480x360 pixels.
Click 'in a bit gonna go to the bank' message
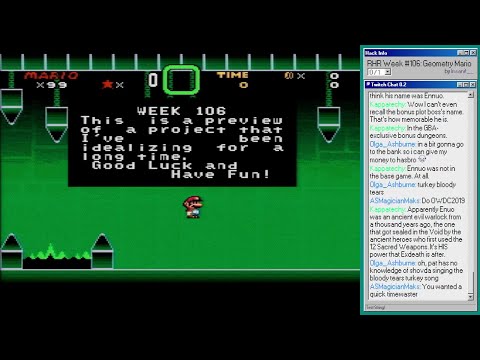pyautogui.click(x=416, y=152)
